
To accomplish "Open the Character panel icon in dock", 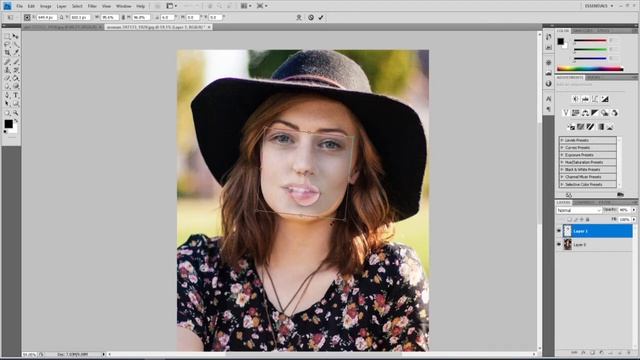I will click(x=549, y=99).
